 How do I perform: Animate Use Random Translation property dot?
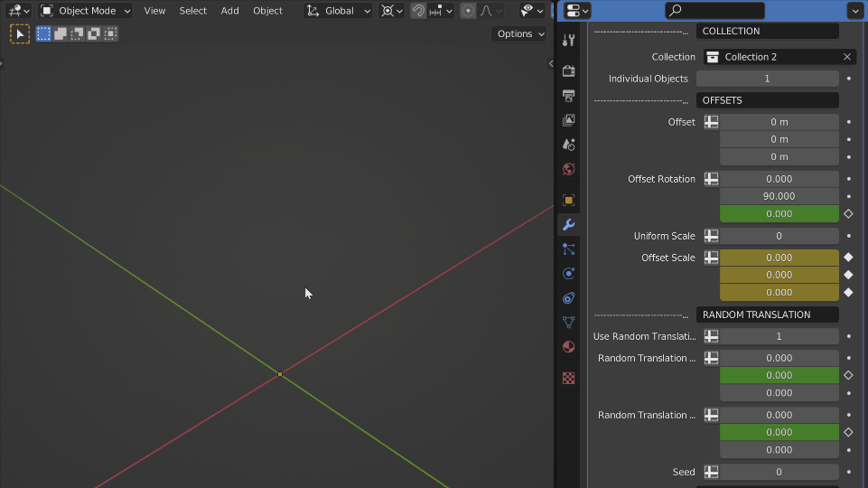tap(849, 336)
